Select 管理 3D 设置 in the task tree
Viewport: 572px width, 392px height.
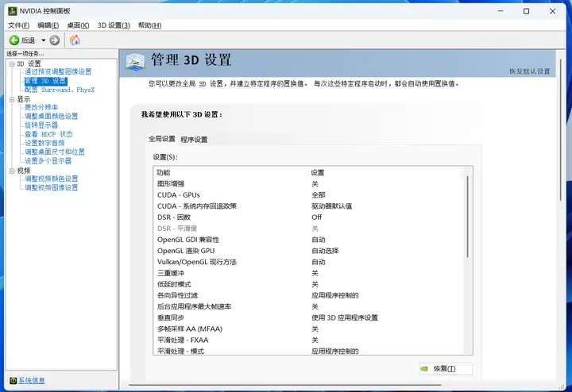tap(45, 80)
